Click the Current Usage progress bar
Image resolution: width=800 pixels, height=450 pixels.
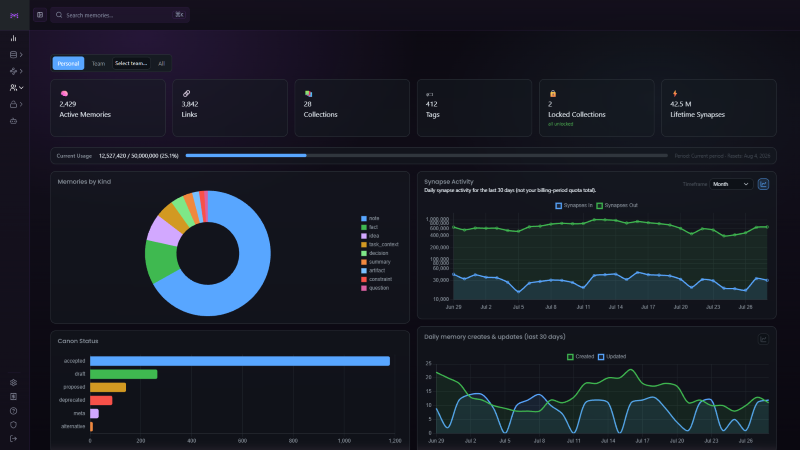427,156
